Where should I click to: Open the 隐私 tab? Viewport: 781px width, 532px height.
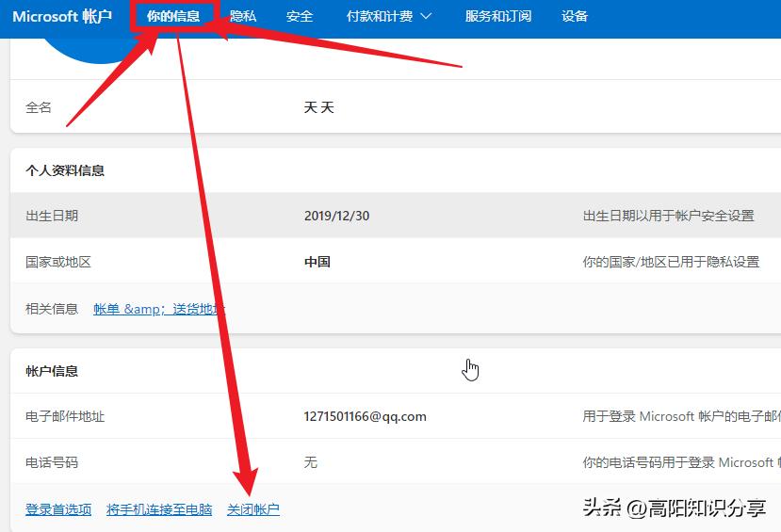242,16
